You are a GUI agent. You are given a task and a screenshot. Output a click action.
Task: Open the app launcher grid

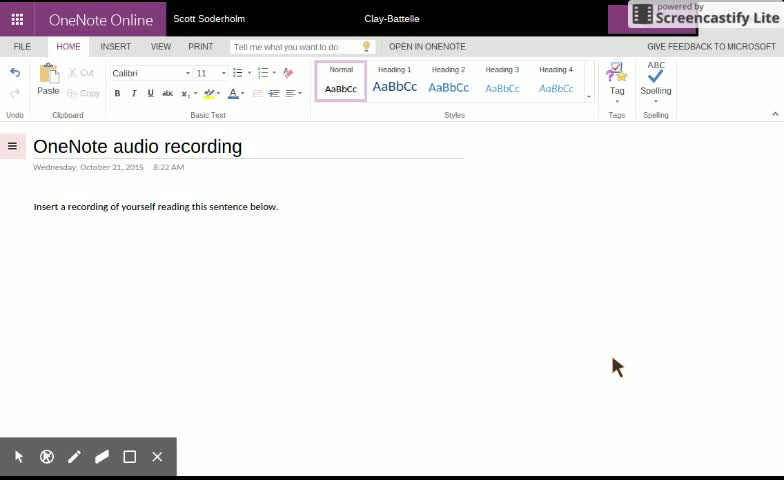[17, 19]
